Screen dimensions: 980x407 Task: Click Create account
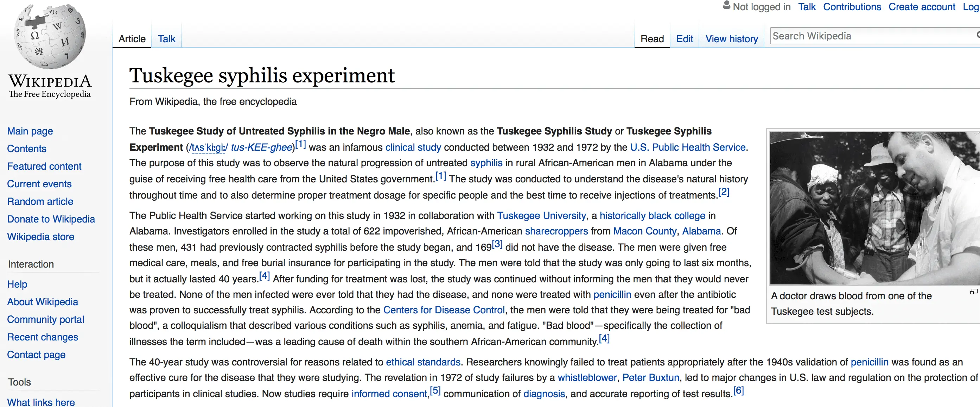(x=921, y=7)
